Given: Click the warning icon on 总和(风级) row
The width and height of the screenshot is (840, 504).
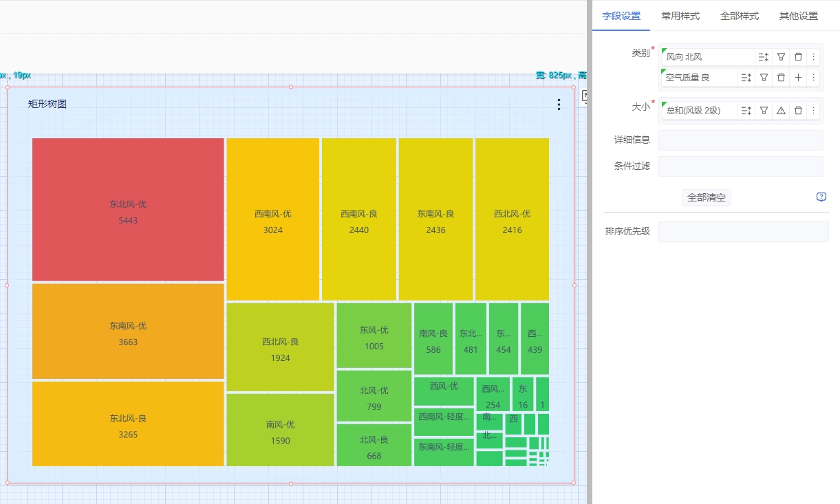Looking at the screenshot, I should coord(781,110).
